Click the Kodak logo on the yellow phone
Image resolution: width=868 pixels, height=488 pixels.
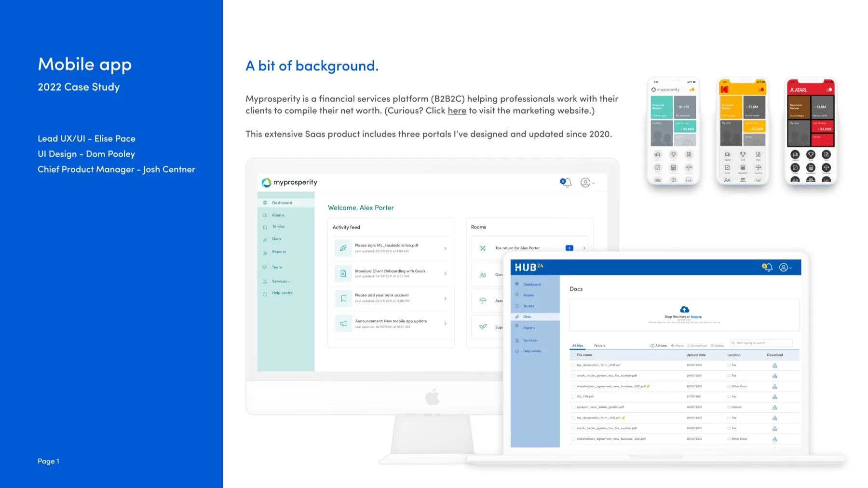click(x=724, y=90)
